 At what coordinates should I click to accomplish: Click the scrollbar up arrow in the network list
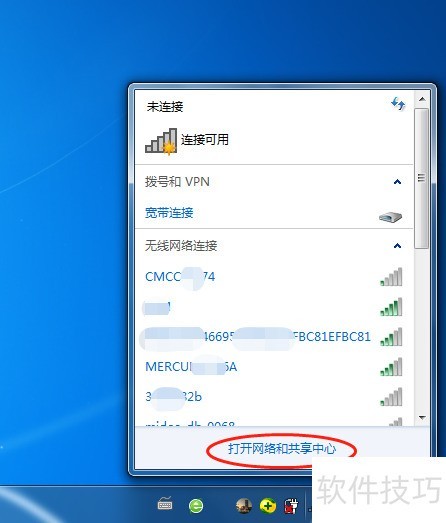tap(422, 99)
